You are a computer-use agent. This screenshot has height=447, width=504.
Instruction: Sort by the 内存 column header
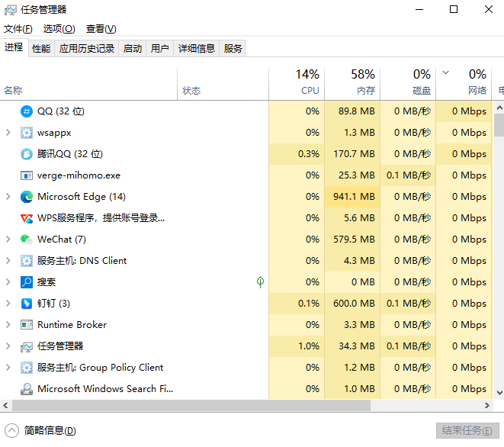point(352,83)
